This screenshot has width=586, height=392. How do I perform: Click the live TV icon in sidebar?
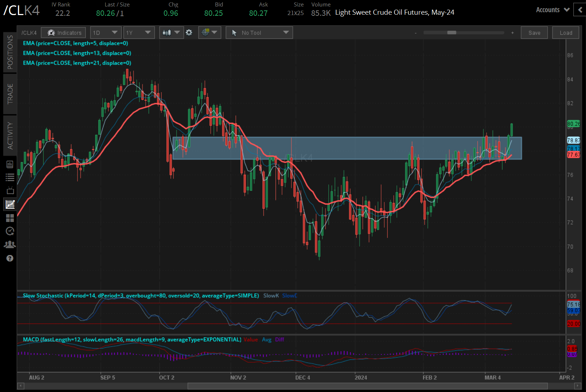pos(10,190)
